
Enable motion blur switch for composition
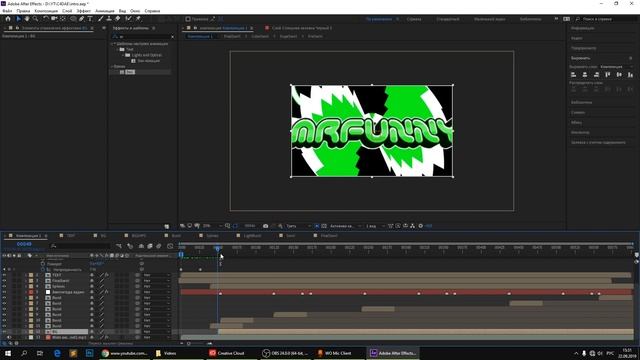(159, 246)
